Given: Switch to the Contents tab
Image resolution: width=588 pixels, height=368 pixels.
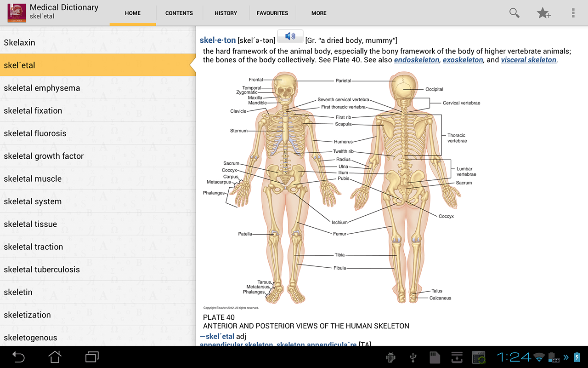Looking at the screenshot, I should tap(179, 13).
